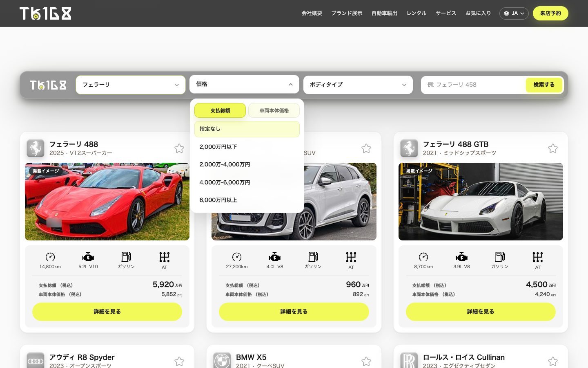Image resolution: width=588 pixels, height=368 pixels.
Task: Open the 自動車輸出 nav link
Action: tap(384, 13)
